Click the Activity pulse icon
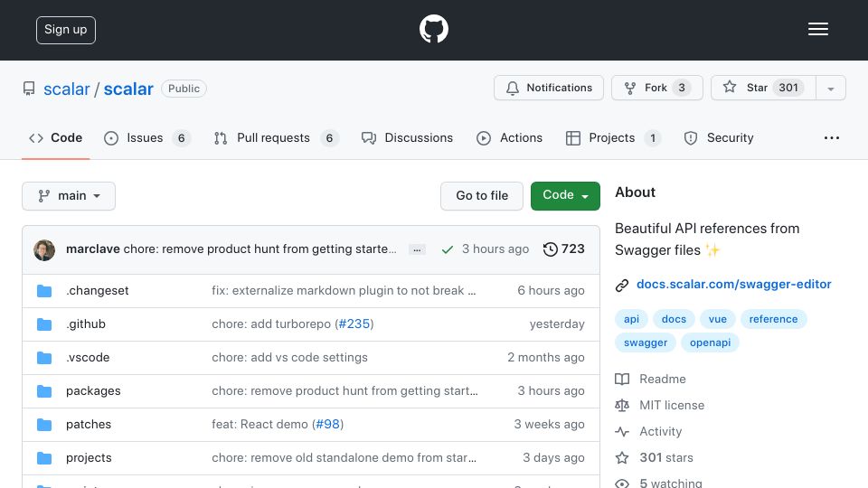 pos(622,432)
